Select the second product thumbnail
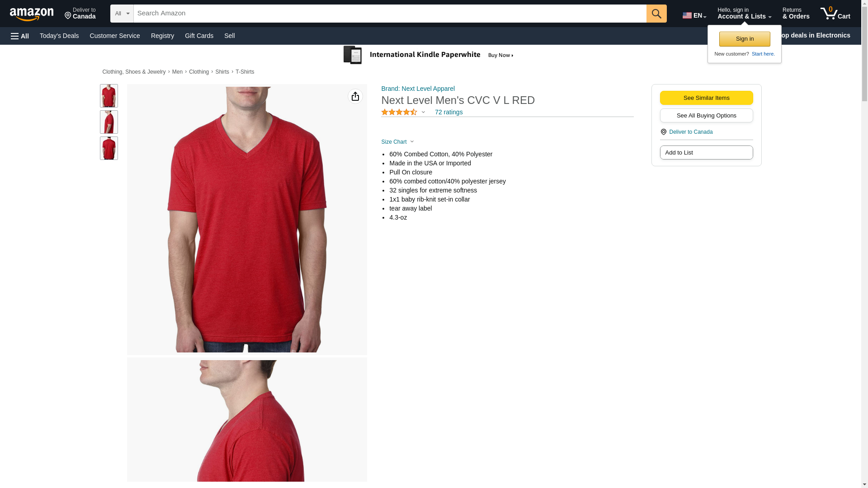The width and height of the screenshot is (868, 488). 109,122
